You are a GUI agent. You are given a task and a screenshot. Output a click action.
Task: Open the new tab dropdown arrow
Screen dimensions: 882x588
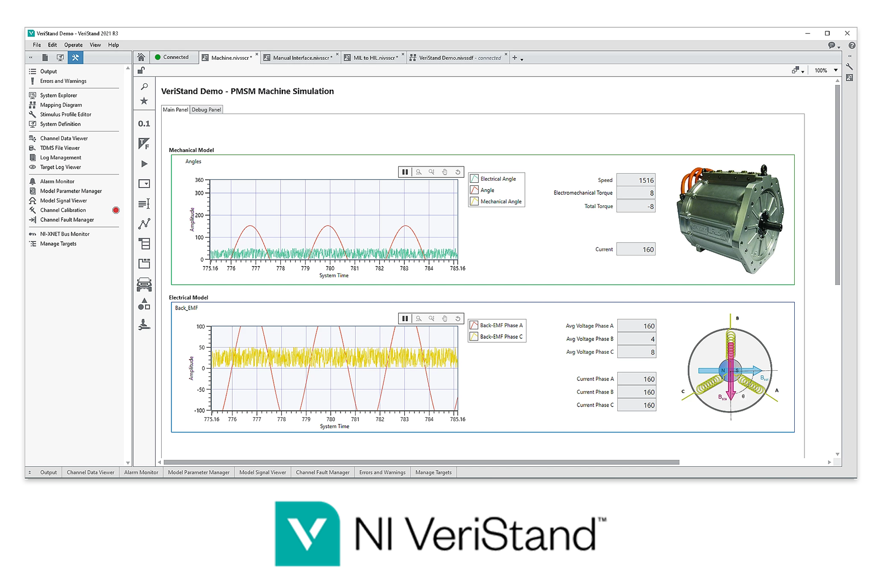[x=522, y=59]
